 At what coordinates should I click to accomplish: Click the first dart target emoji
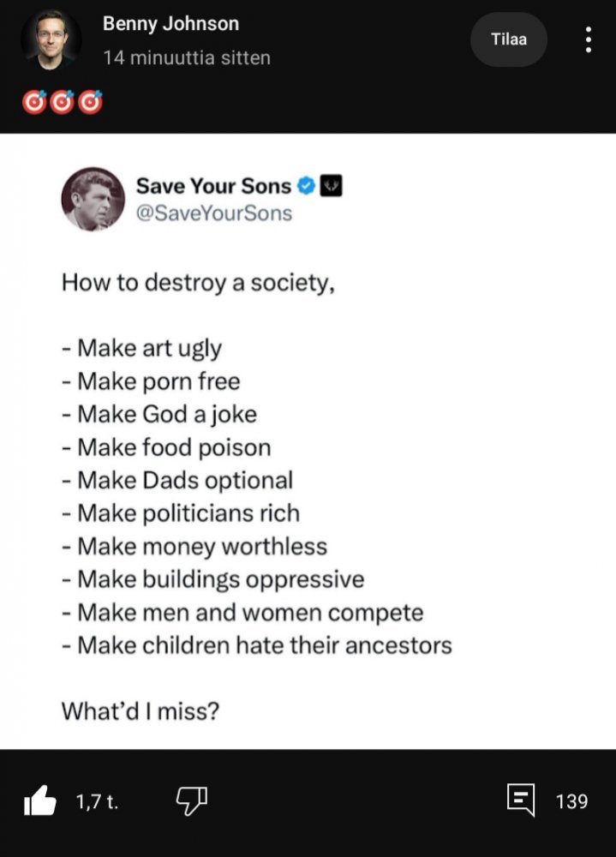(x=35, y=102)
